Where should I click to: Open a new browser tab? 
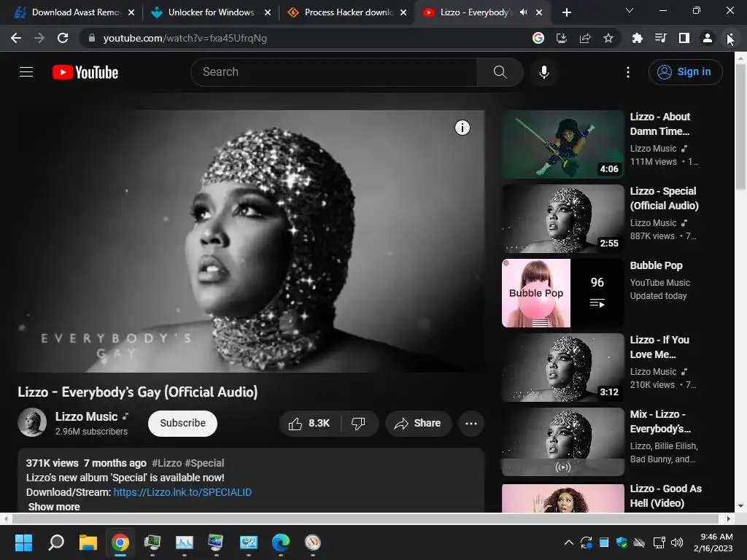pos(566,12)
